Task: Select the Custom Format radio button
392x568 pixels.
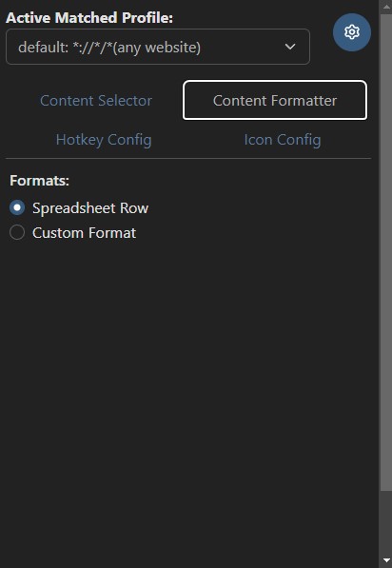Action: tap(17, 232)
